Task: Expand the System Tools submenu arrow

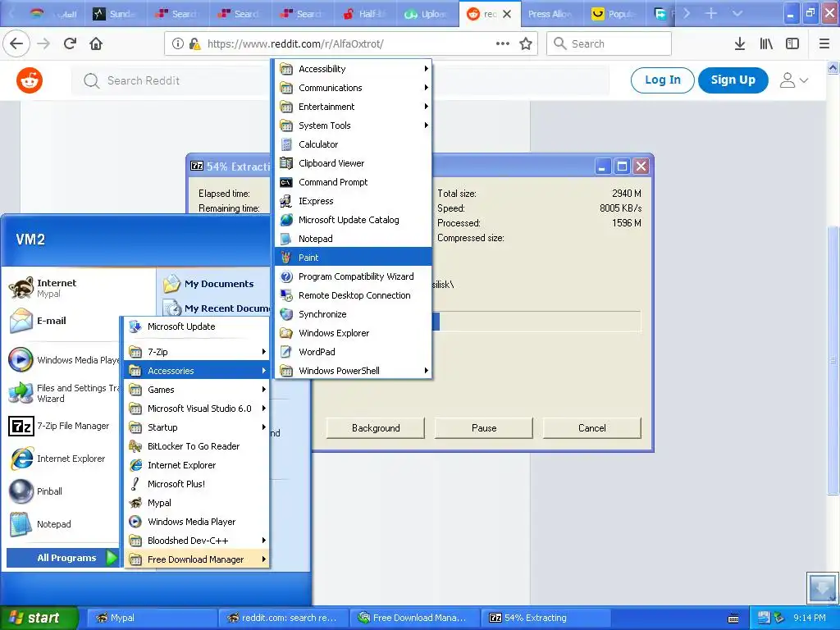Action: (x=426, y=126)
